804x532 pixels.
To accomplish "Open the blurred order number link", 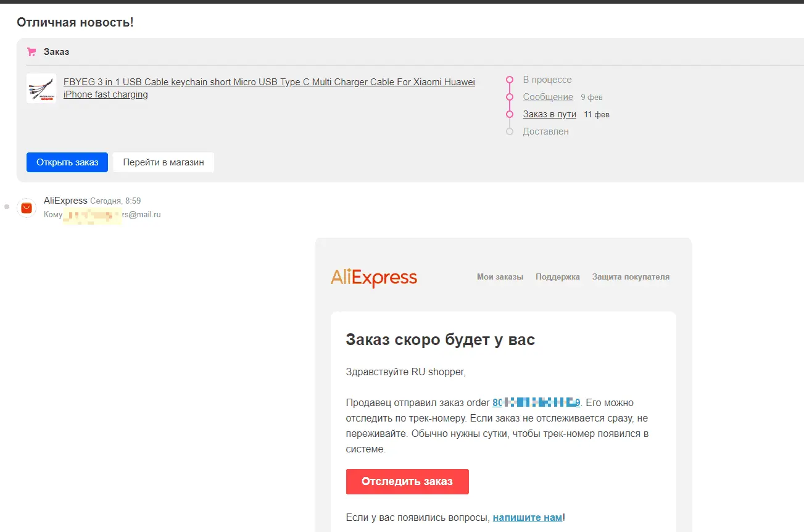I will pyautogui.click(x=536, y=403).
